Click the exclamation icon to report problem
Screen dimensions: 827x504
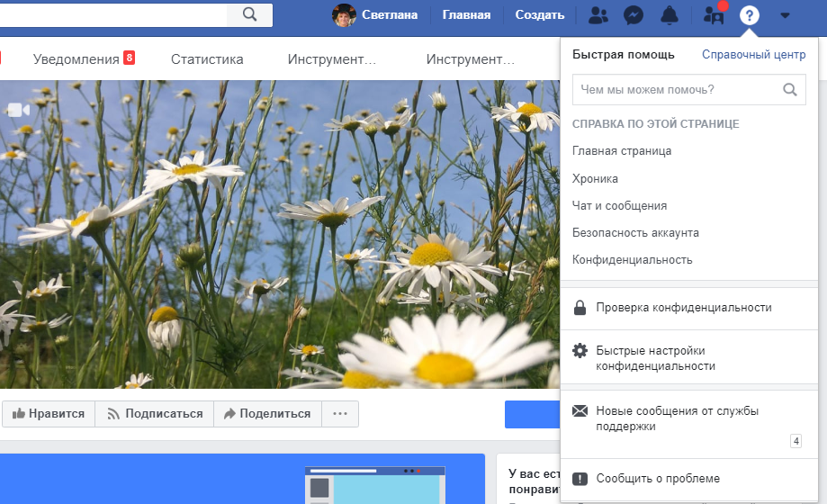580,479
